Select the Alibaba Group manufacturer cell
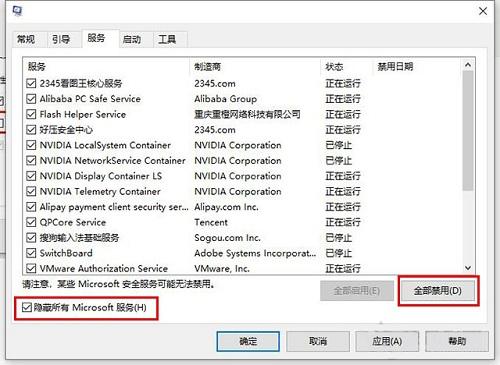This screenshot has width=500, height=365. pos(226,99)
